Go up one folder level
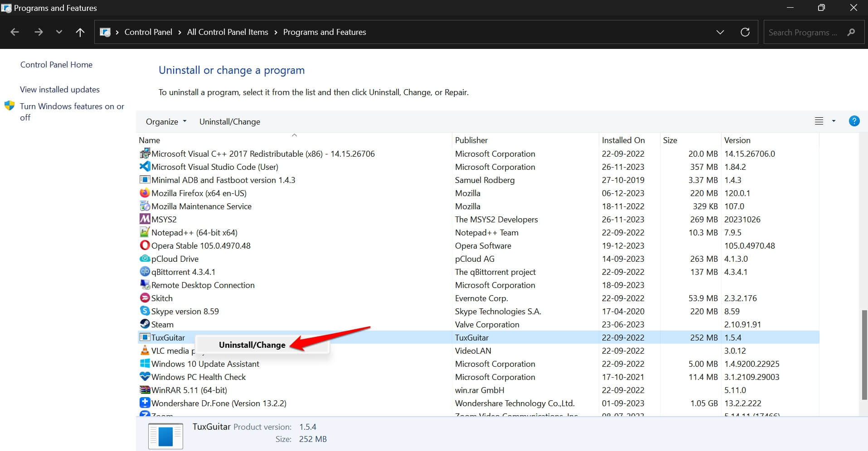868x451 pixels. 80,32
